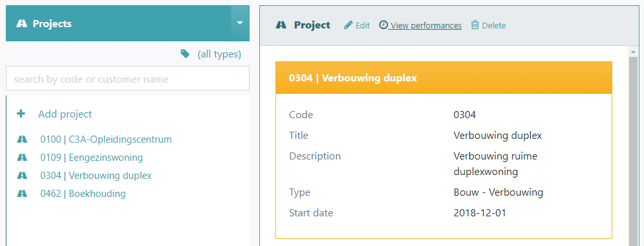The width and height of the screenshot is (644, 246).
Task: Click the Add project link
Action: [x=65, y=114]
